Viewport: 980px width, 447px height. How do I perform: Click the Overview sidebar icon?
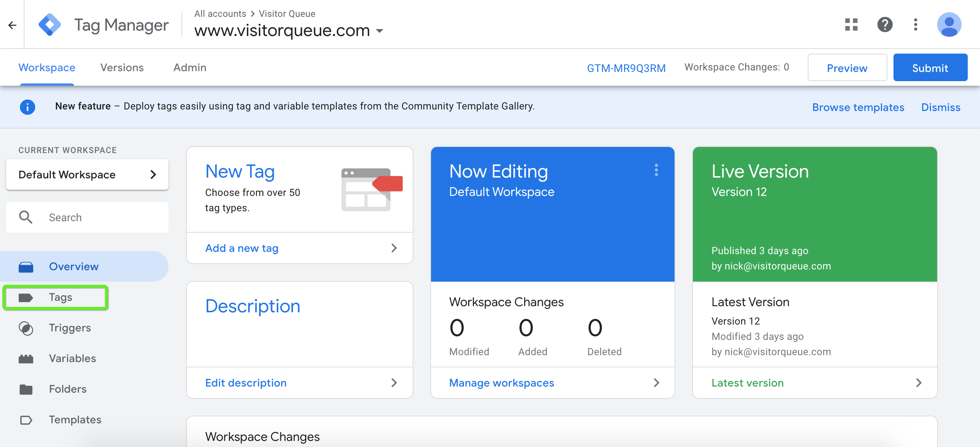pyautogui.click(x=26, y=267)
